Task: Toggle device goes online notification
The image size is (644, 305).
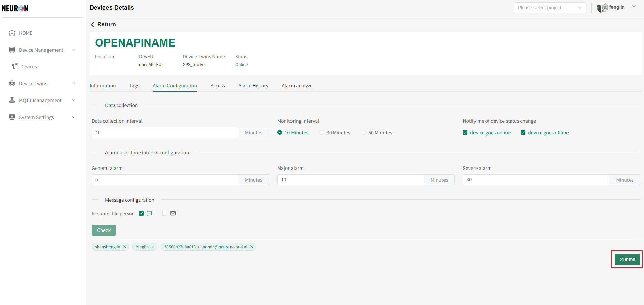Action: (x=465, y=133)
